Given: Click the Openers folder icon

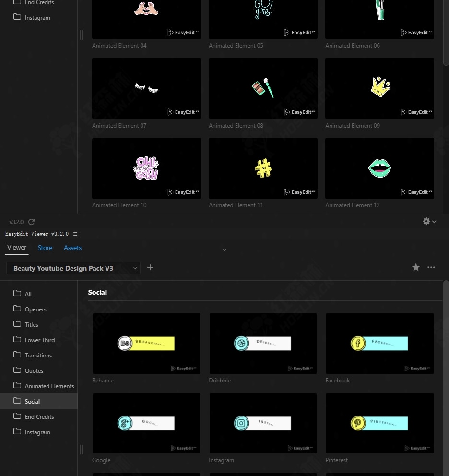Looking at the screenshot, I should [17, 309].
